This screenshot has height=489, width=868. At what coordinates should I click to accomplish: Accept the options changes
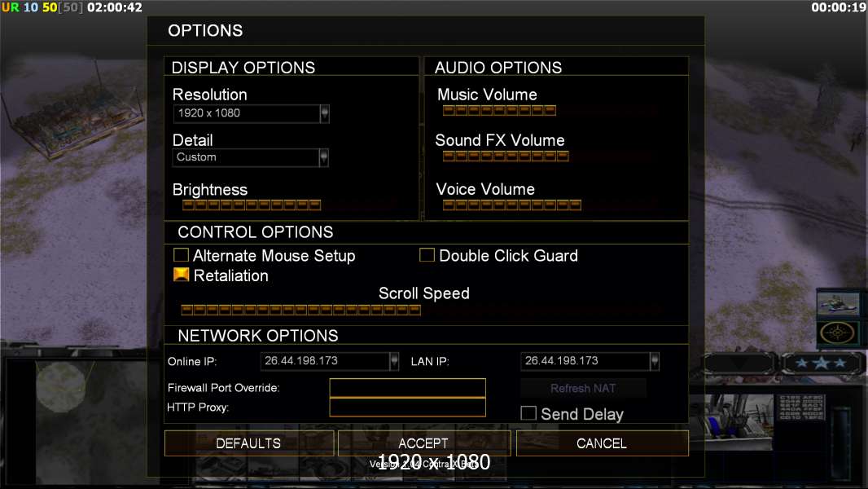click(424, 443)
